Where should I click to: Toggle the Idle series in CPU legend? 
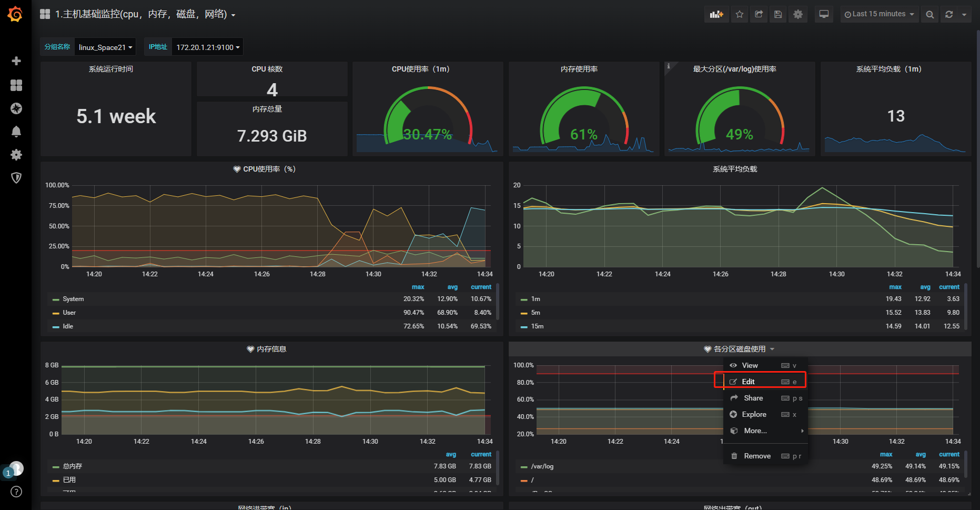[68, 326]
